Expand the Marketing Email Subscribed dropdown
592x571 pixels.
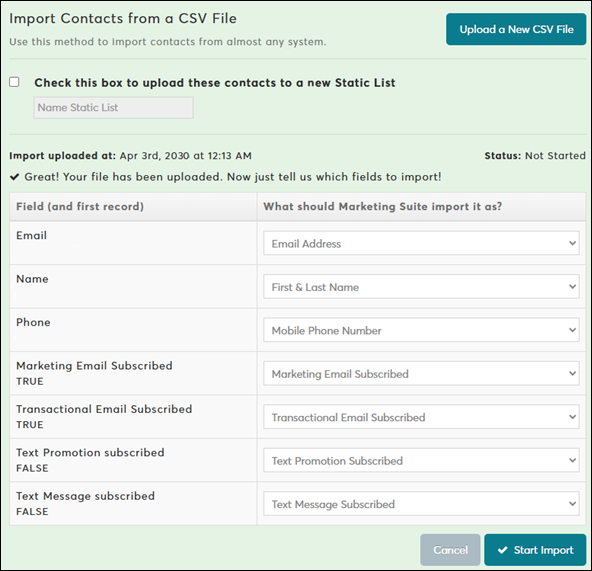click(421, 373)
